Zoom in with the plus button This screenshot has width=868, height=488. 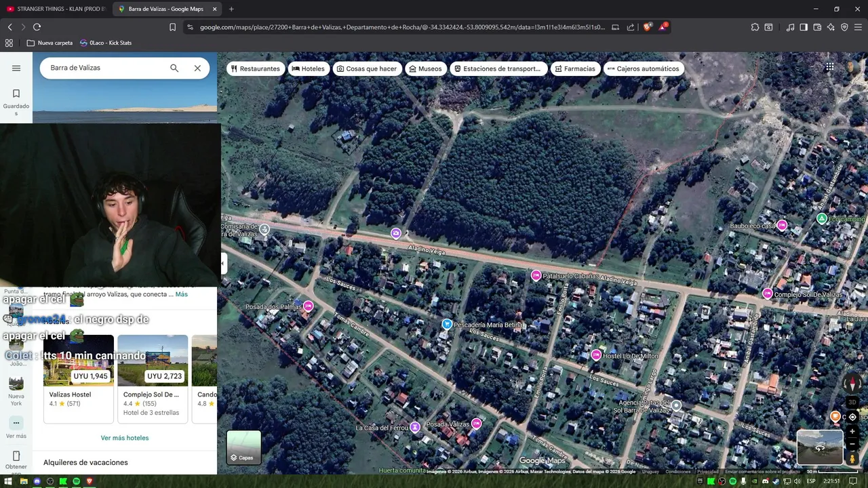852,432
